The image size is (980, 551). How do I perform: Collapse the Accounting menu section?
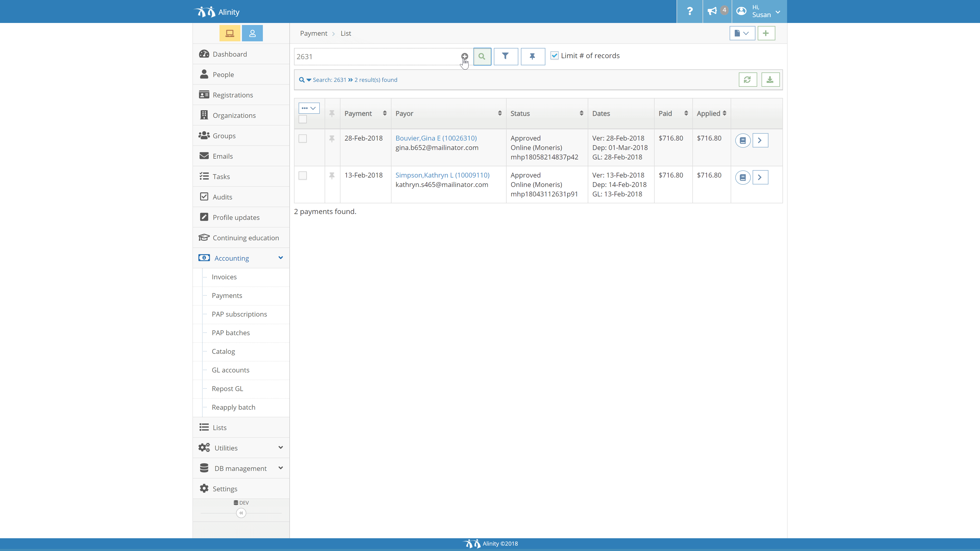[241, 258]
